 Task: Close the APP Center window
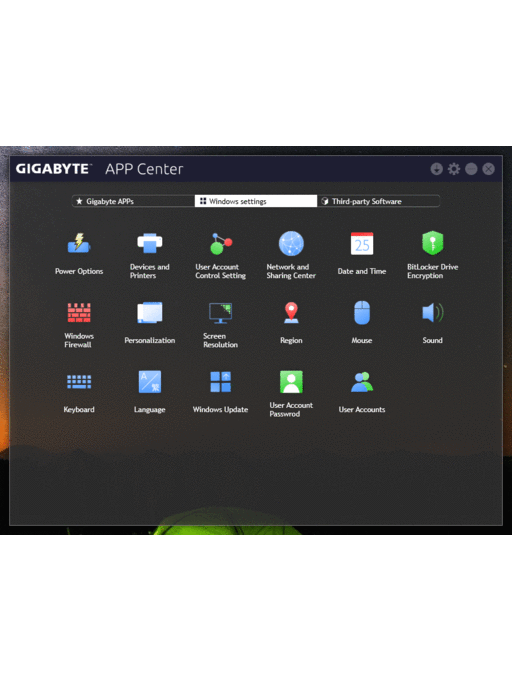pos(489,169)
